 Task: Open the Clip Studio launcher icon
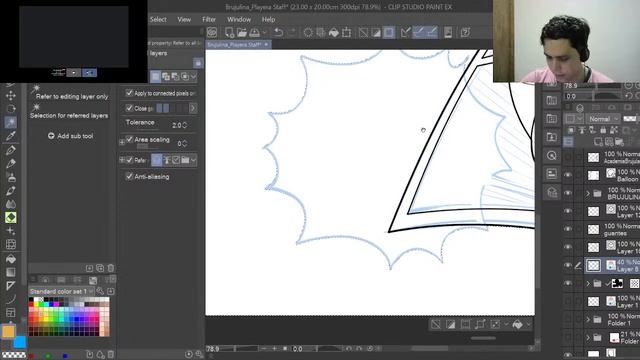click(x=212, y=32)
